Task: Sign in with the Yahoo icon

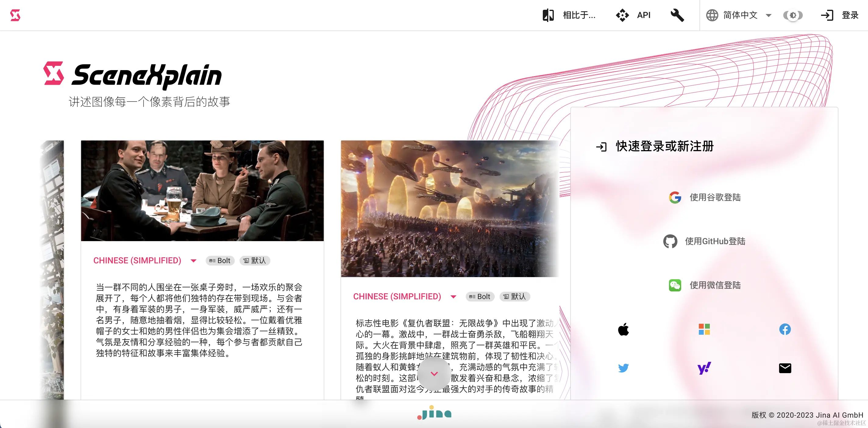Action: (x=704, y=368)
